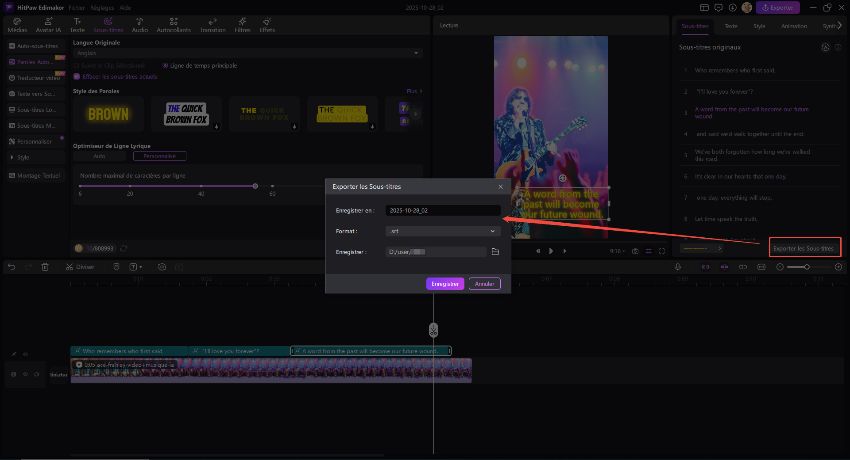This screenshot has height=460, width=850.
Task: Click the Enregistrer button
Action: click(x=445, y=284)
